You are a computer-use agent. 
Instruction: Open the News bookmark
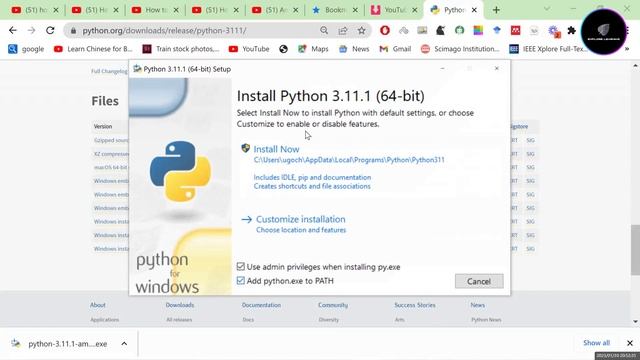pyautogui.click(x=354, y=49)
